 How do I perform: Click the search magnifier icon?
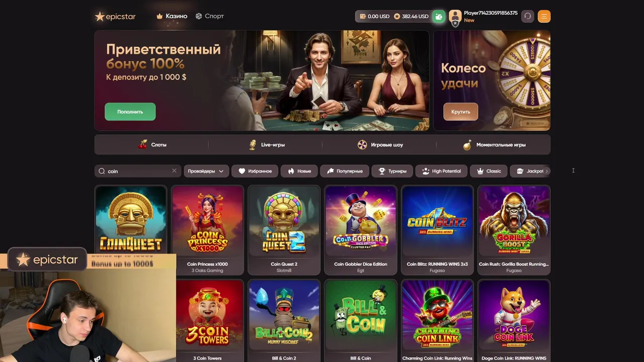[102, 171]
